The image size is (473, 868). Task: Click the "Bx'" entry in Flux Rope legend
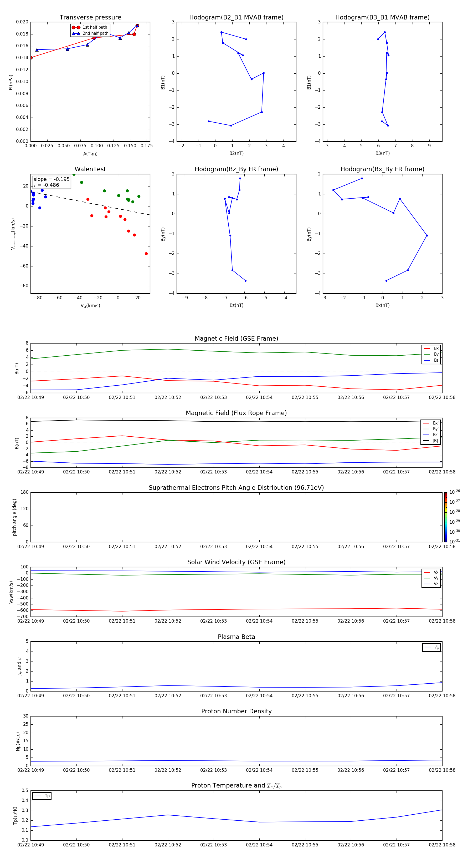coord(431,423)
